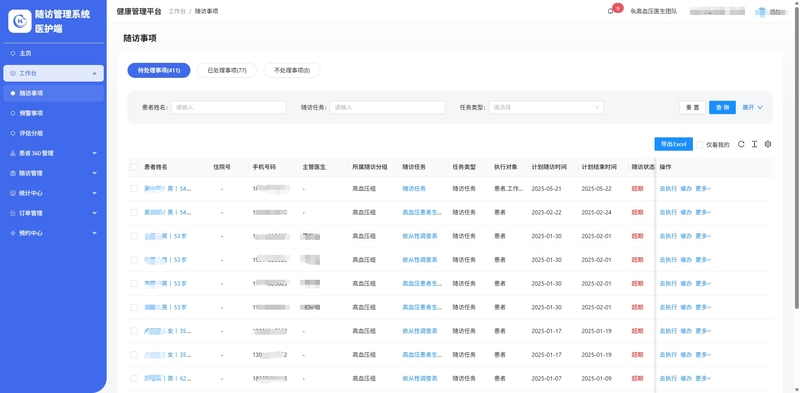Expand the 随访管理 menu arrow
The height and width of the screenshot is (393, 800).
click(94, 173)
